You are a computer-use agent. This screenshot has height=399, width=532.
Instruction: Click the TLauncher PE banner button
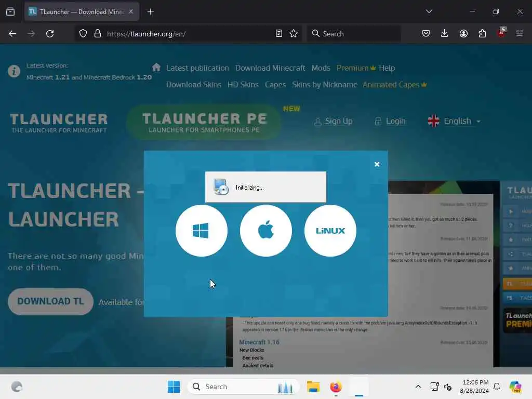(204, 122)
